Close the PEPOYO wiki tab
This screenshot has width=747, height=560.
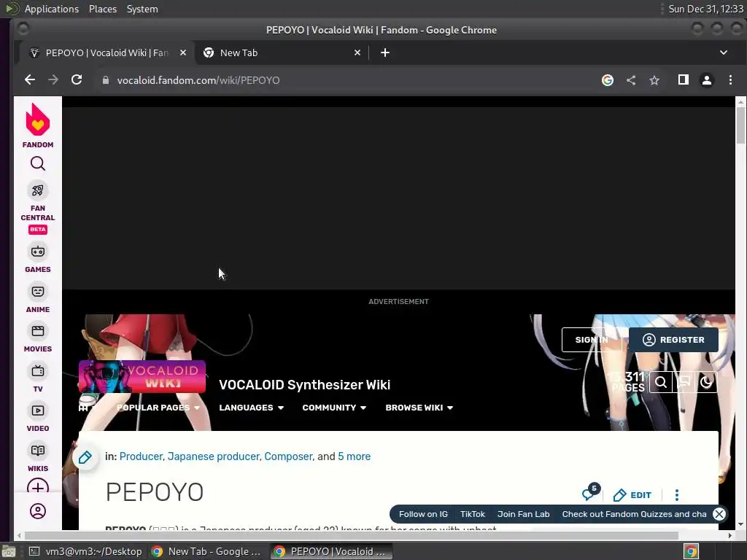pyautogui.click(x=183, y=52)
